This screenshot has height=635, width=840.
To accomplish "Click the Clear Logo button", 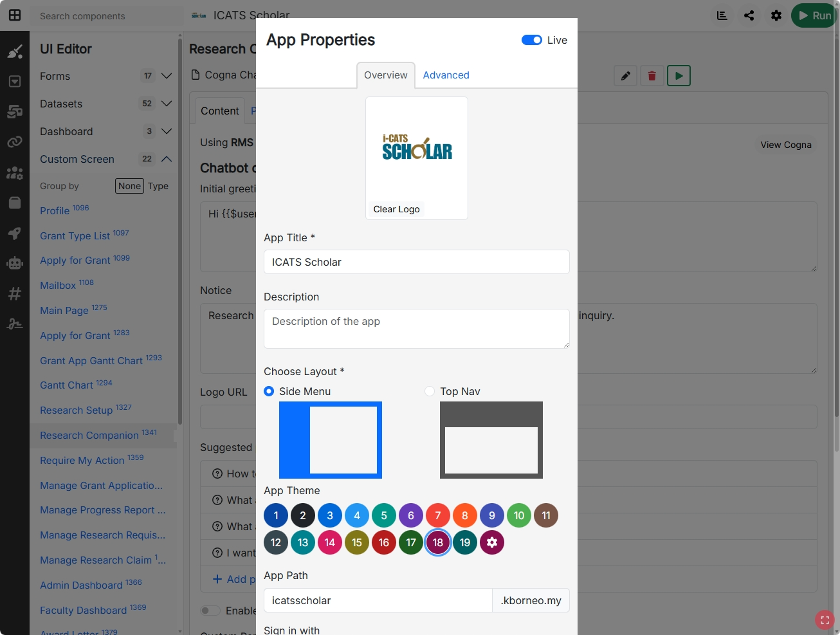I will click(x=397, y=209).
